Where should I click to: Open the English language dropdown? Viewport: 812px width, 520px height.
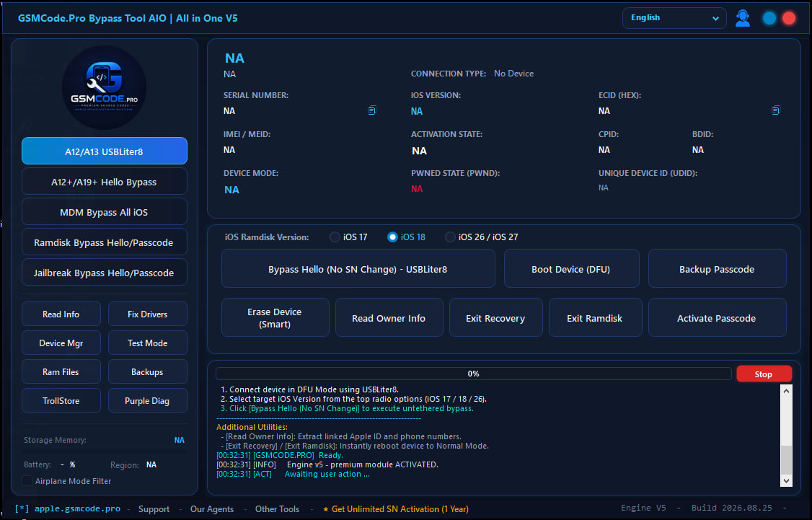[674, 18]
